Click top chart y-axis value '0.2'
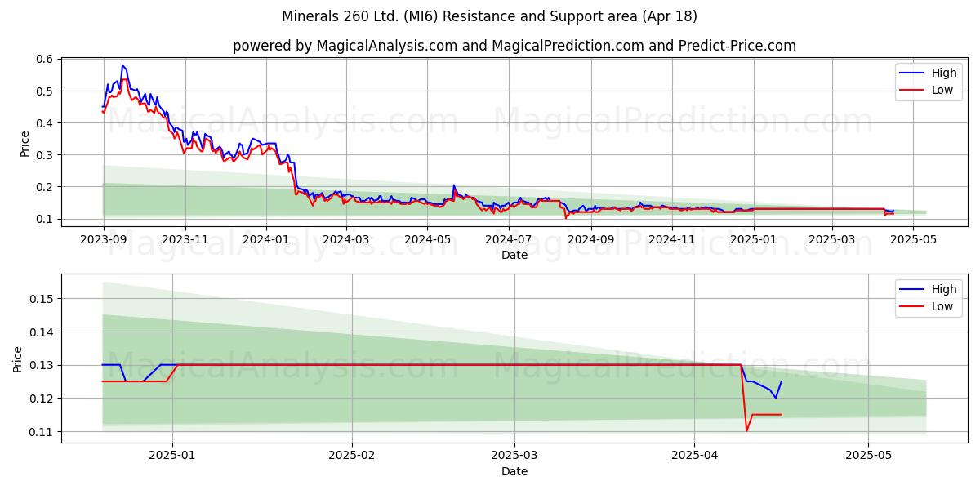 click(x=44, y=186)
